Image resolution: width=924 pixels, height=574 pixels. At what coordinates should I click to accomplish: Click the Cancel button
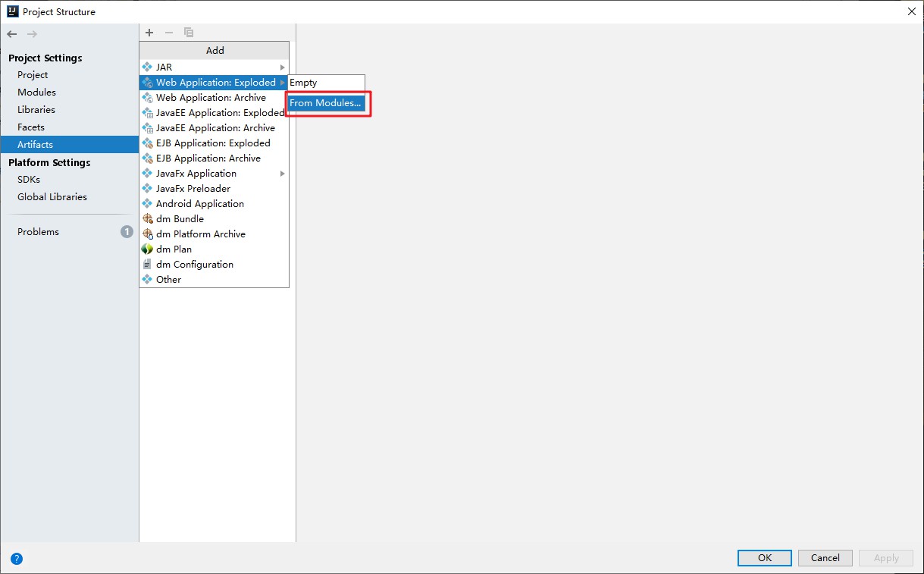click(825, 558)
